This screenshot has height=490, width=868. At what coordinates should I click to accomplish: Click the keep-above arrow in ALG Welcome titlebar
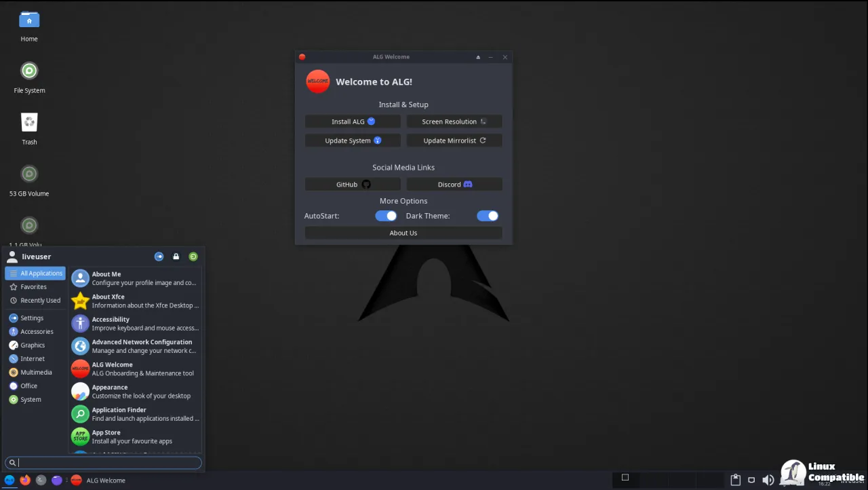point(478,57)
